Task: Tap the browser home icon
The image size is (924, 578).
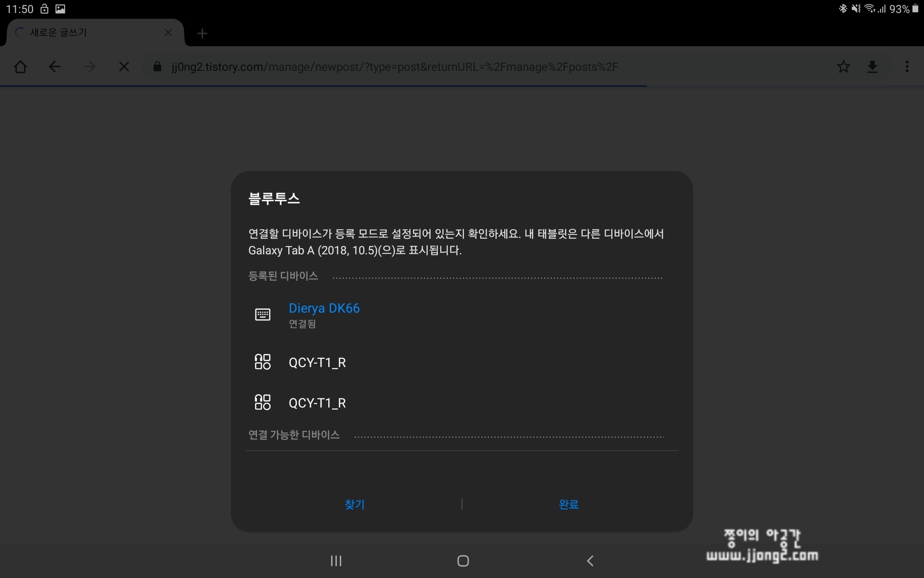Action: tap(20, 66)
